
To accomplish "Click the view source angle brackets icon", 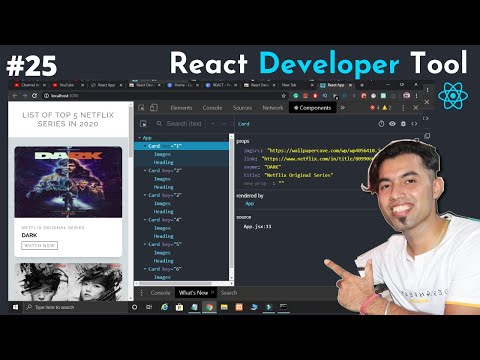I will pos(414,124).
